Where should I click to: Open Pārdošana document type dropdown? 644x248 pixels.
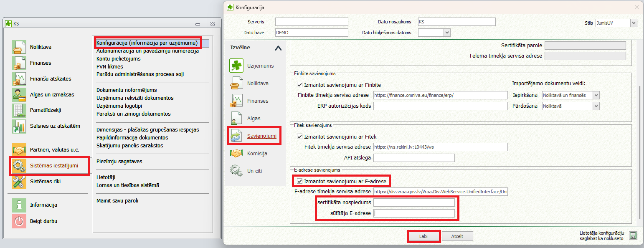596,106
